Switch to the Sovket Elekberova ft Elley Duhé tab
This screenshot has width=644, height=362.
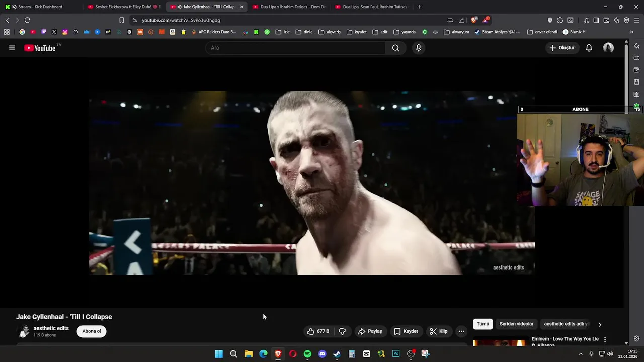[123, 7]
